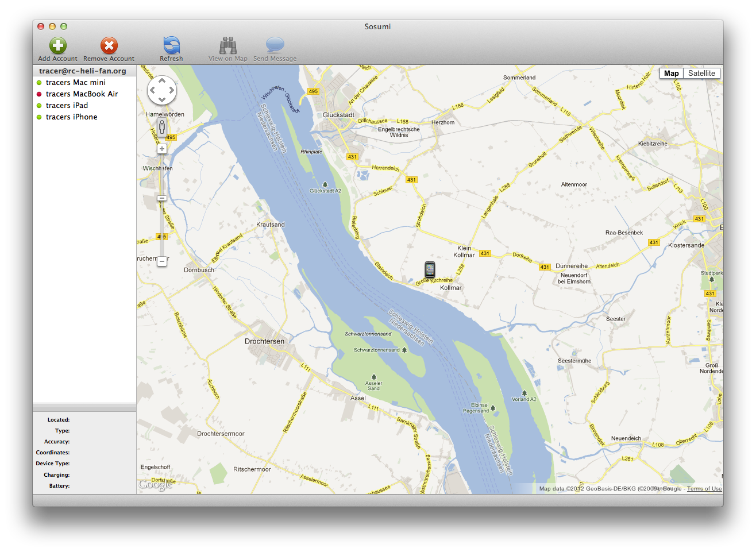Click the Raa-Besenbek label on map
756x552 pixels.
[x=624, y=233]
